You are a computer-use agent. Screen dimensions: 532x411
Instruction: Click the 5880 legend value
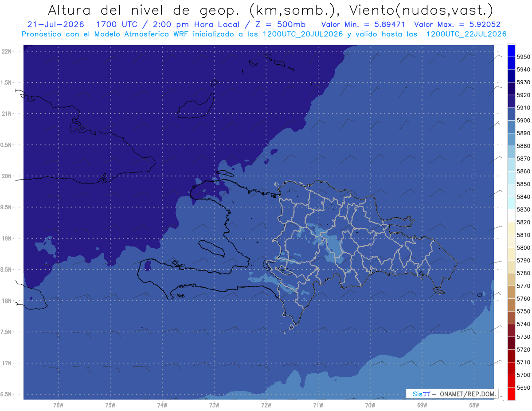tap(523, 146)
